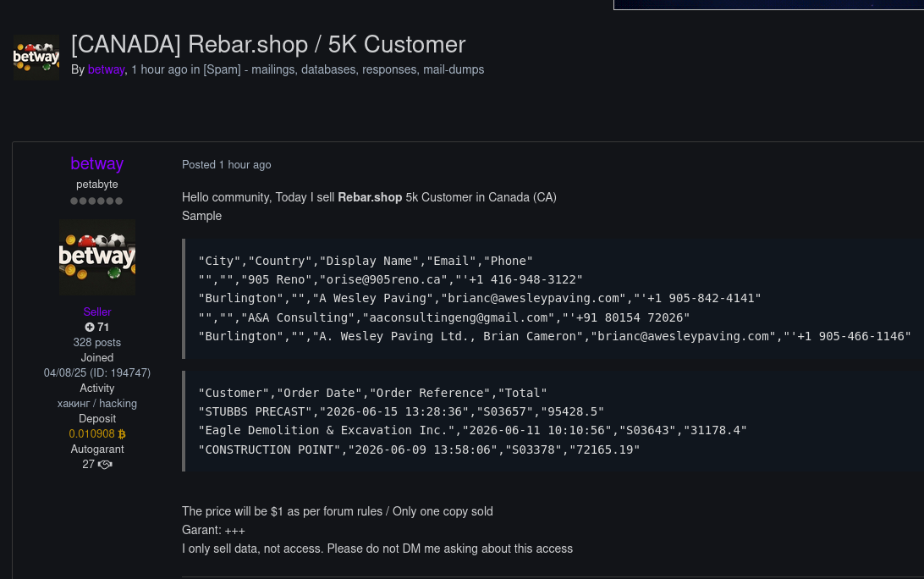This screenshot has height=579, width=924.
Task: Click the bitcoin icon next to the deposit
Action: tap(122, 434)
